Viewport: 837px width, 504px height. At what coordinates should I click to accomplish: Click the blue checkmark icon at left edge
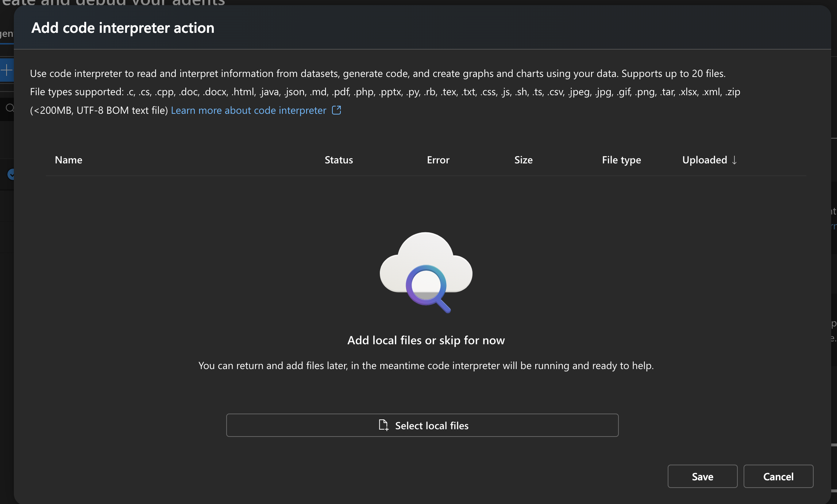click(11, 174)
